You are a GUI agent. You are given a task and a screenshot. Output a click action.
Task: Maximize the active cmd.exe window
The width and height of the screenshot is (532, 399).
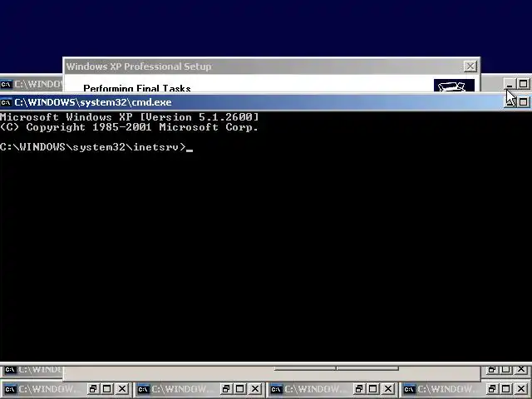coord(523,101)
